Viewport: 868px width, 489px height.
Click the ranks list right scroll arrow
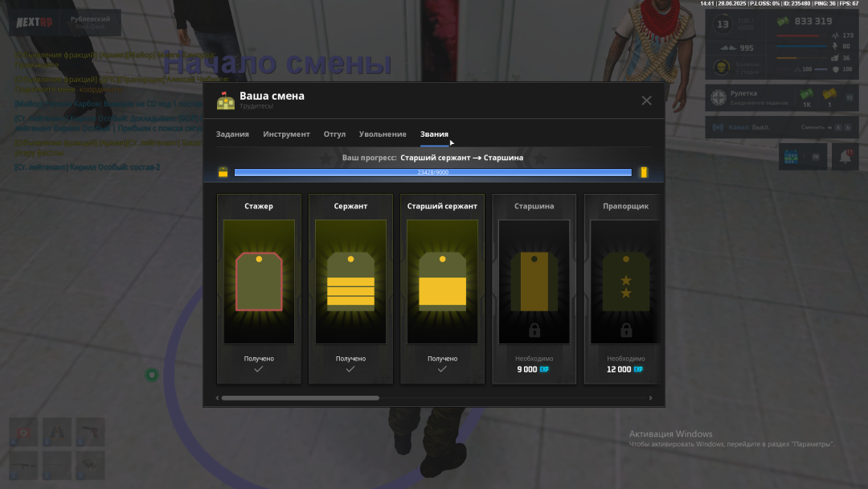point(650,397)
